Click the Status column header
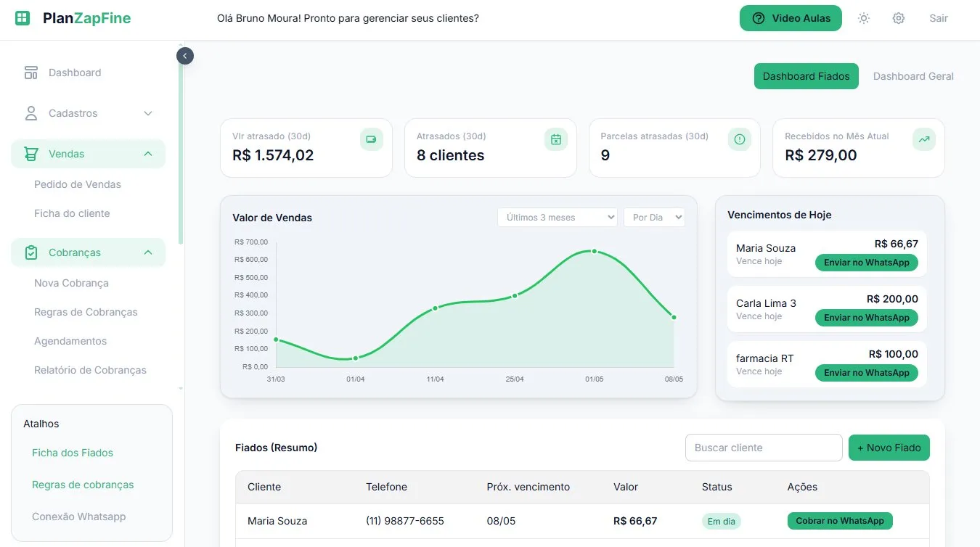The width and height of the screenshot is (980, 547). click(x=717, y=487)
